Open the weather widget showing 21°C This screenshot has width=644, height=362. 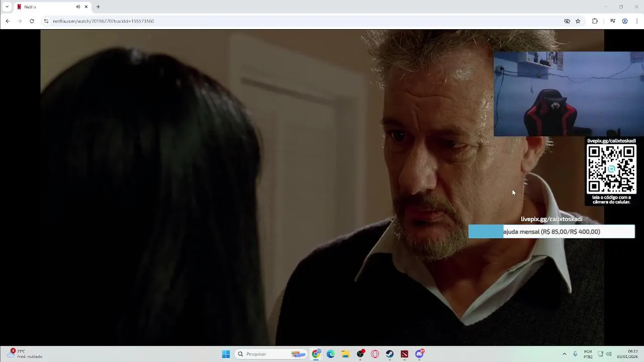[x=24, y=354]
